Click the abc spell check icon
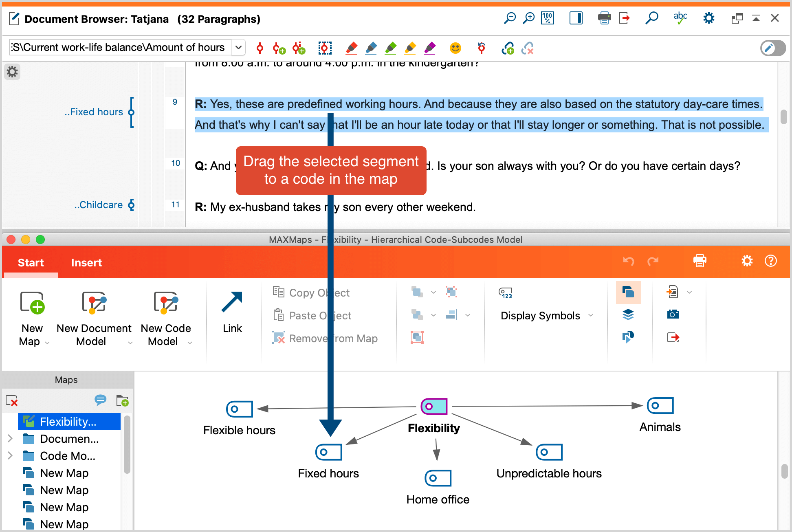The image size is (792, 532). click(x=680, y=18)
